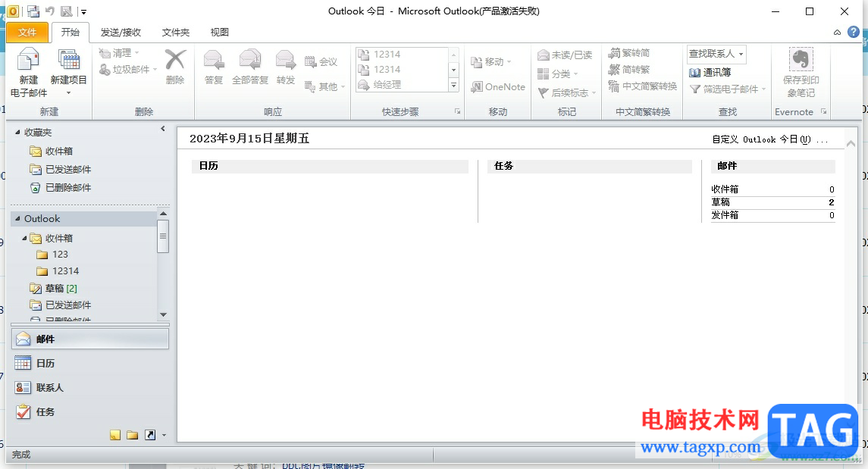Click the OneNote button in ribbon
Viewport: 868px width, 469px height.
pyautogui.click(x=498, y=87)
